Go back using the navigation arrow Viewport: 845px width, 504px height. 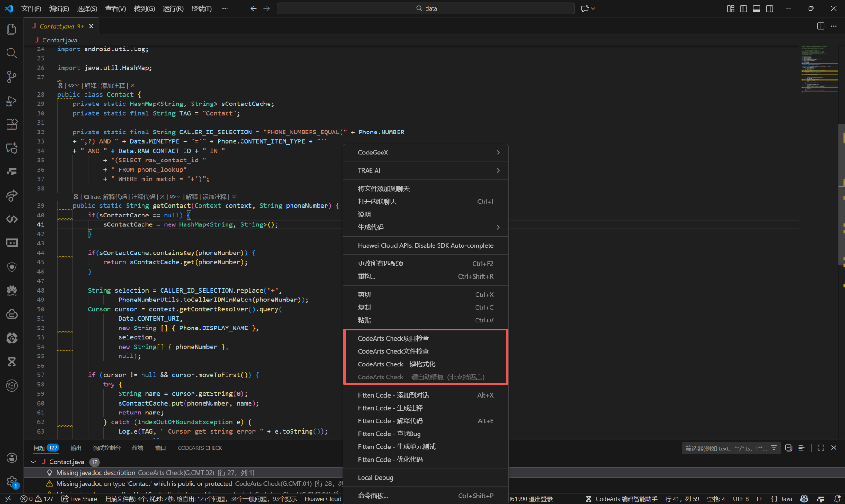(x=253, y=8)
